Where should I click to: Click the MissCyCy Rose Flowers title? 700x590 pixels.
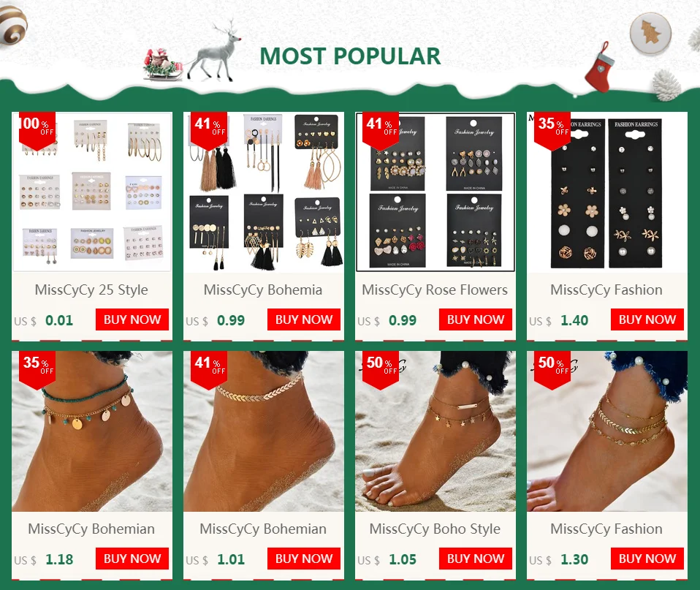tap(435, 290)
